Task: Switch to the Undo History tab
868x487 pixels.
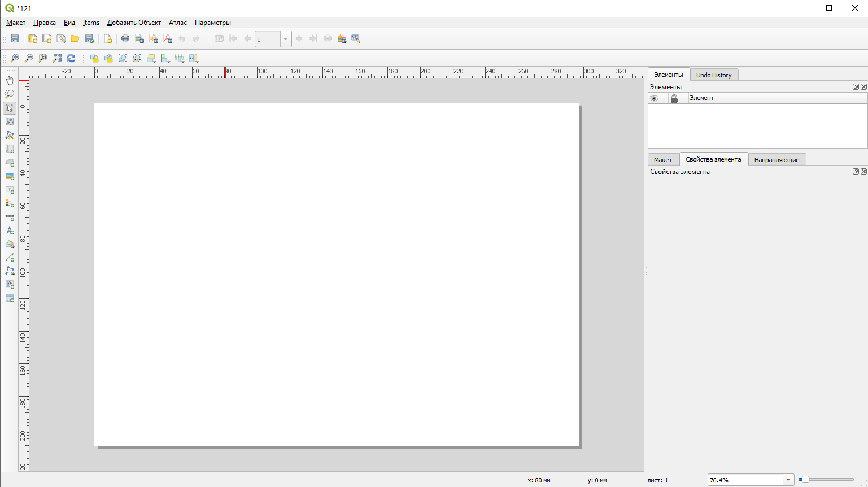Action: (x=713, y=75)
